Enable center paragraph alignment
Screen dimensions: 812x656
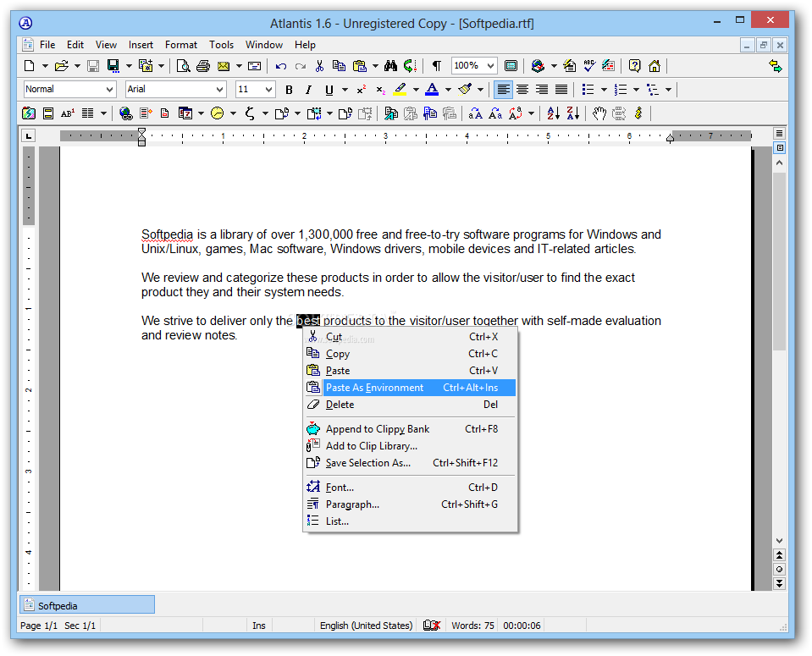pyautogui.click(x=522, y=90)
